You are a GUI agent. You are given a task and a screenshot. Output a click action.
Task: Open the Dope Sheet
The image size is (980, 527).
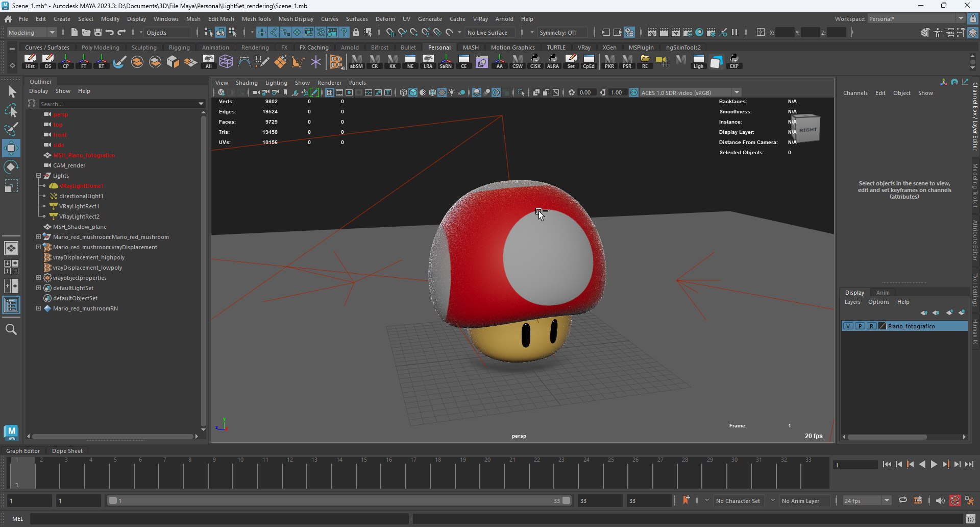67,451
